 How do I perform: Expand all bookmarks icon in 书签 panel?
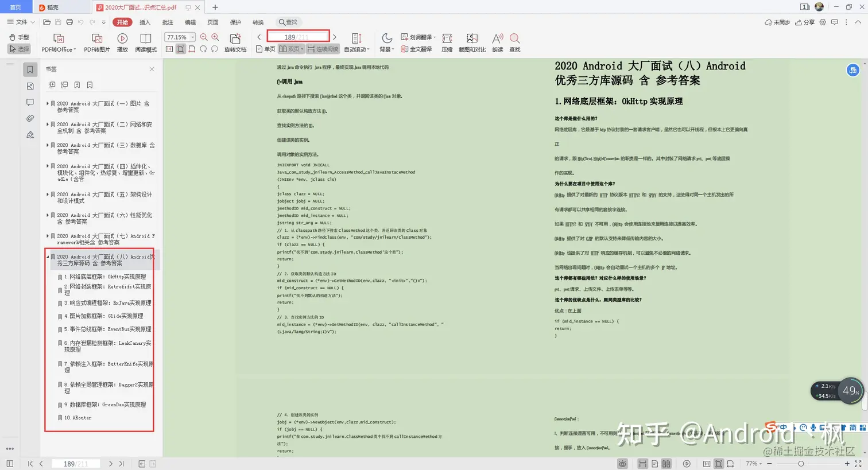52,85
